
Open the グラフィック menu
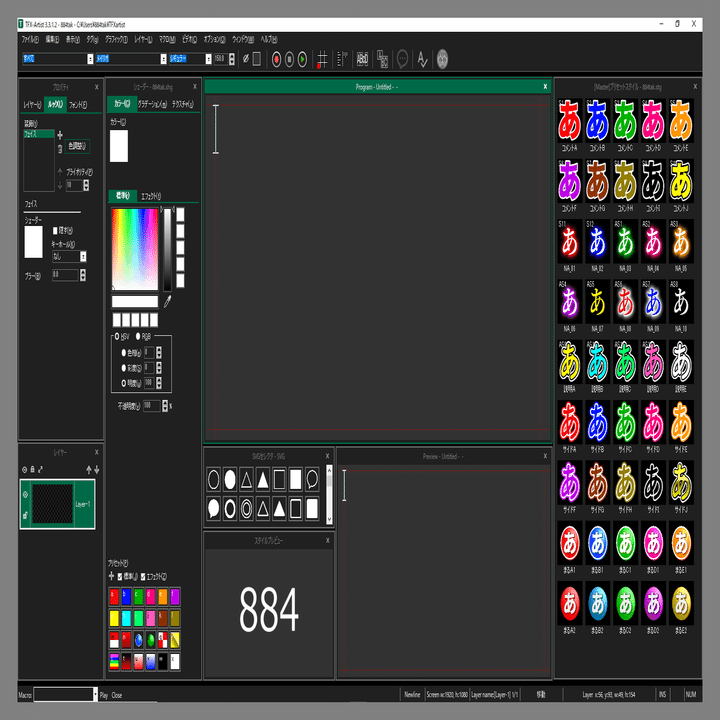pos(116,39)
